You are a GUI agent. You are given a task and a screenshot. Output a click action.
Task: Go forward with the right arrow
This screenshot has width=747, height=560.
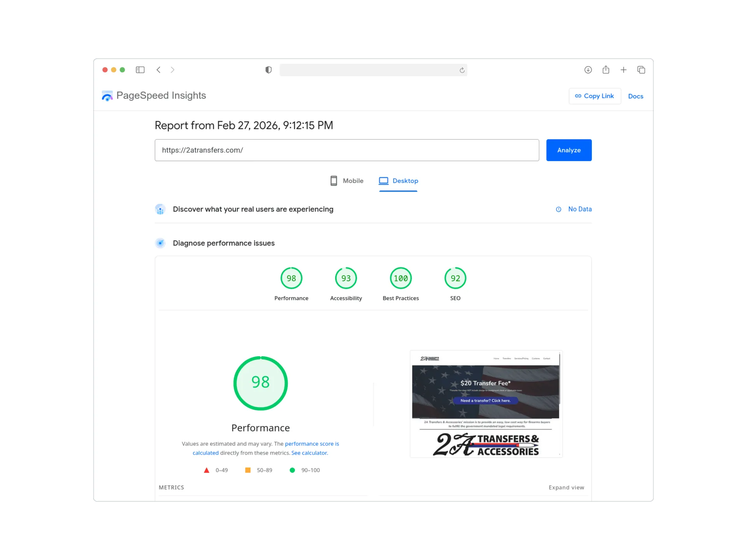click(x=172, y=70)
